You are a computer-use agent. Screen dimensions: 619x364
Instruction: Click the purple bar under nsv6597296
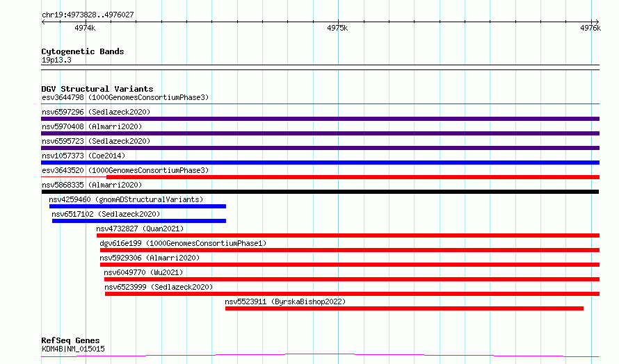[x=320, y=119]
